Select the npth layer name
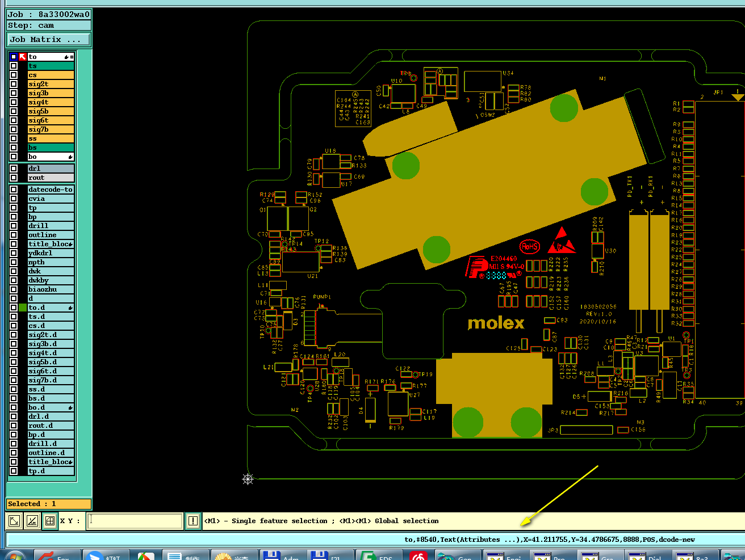The image size is (745, 560). (51, 262)
